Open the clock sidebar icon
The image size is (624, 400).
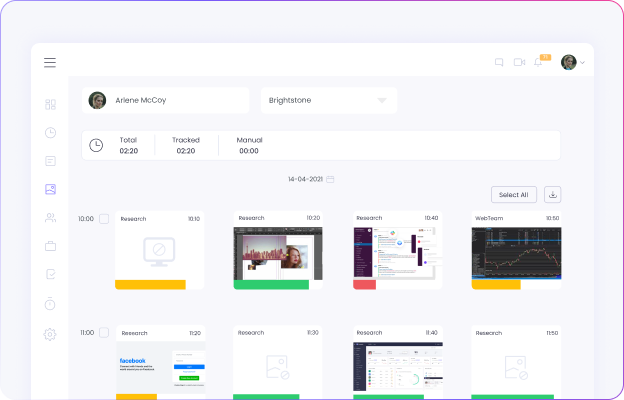(x=51, y=133)
